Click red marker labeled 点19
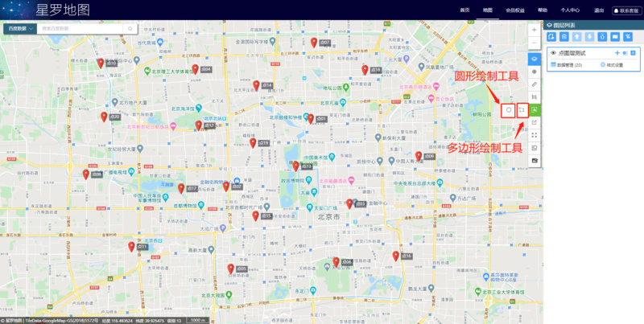This screenshot has height=324, width=644. (x=253, y=143)
